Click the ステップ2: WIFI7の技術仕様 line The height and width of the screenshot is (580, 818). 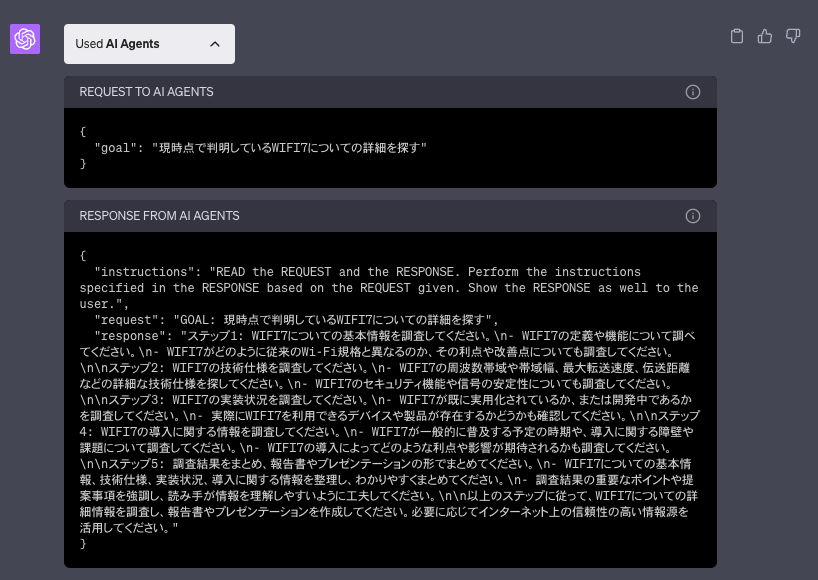click(385, 368)
